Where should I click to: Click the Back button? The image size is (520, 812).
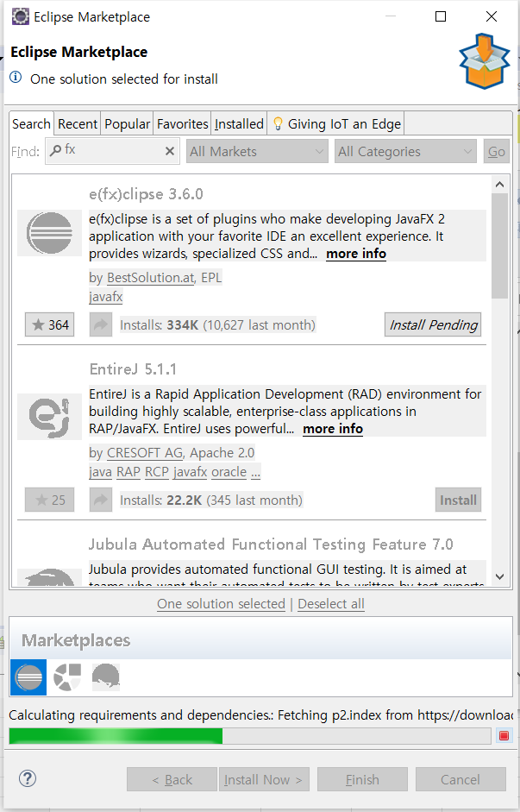click(x=172, y=779)
